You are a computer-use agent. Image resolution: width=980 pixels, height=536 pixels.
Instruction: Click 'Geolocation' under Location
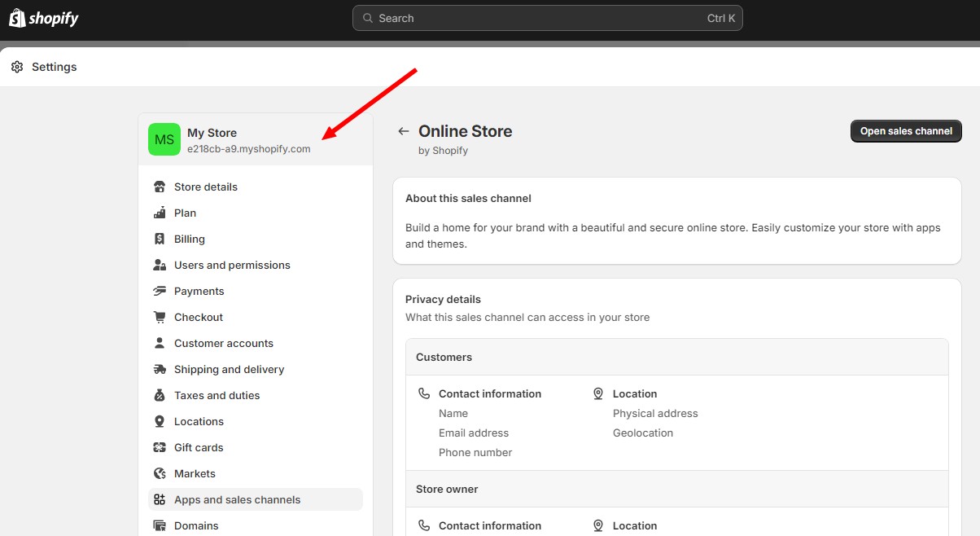point(643,433)
